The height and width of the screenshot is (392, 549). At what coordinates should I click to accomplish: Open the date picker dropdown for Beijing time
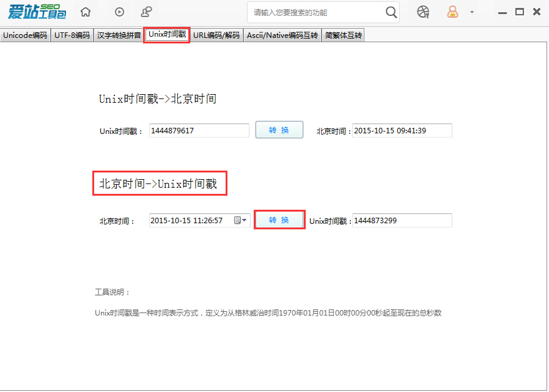243,220
